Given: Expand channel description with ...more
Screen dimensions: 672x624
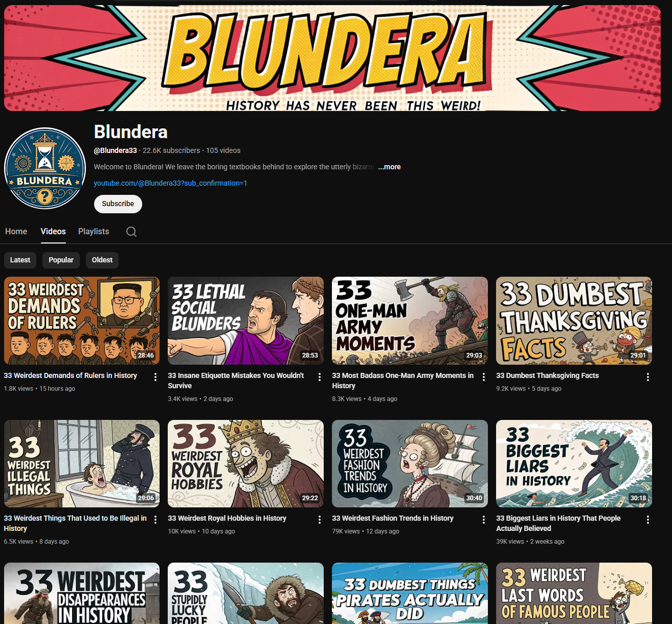Looking at the screenshot, I should tap(389, 167).
